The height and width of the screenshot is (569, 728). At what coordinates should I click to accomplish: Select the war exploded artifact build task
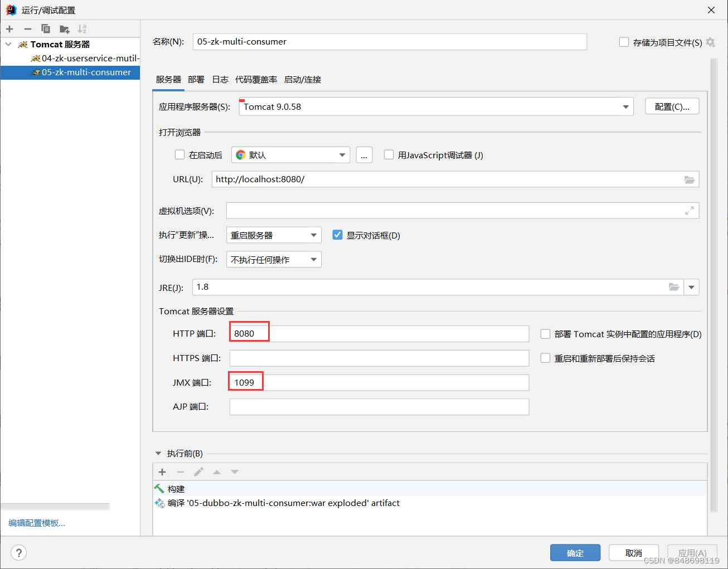click(430, 503)
